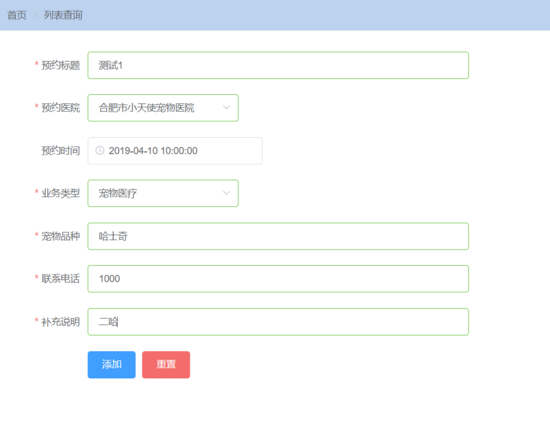Focus the 补充说明 input with 二哈

pyautogui.click(x=278, y=322)
